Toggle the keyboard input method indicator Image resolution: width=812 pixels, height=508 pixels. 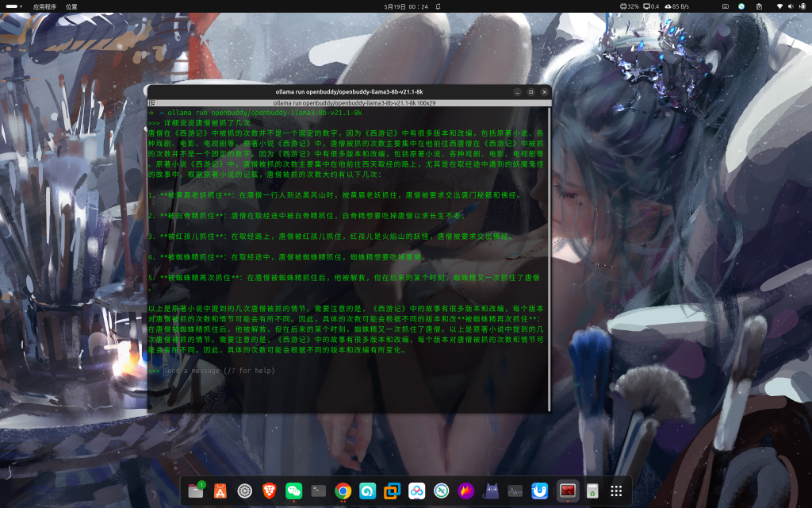724,6
